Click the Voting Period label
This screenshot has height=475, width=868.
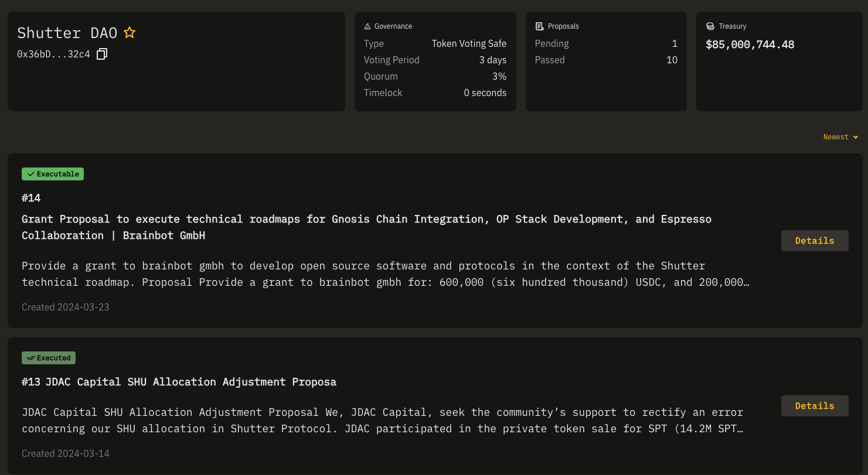coord(392,60)
